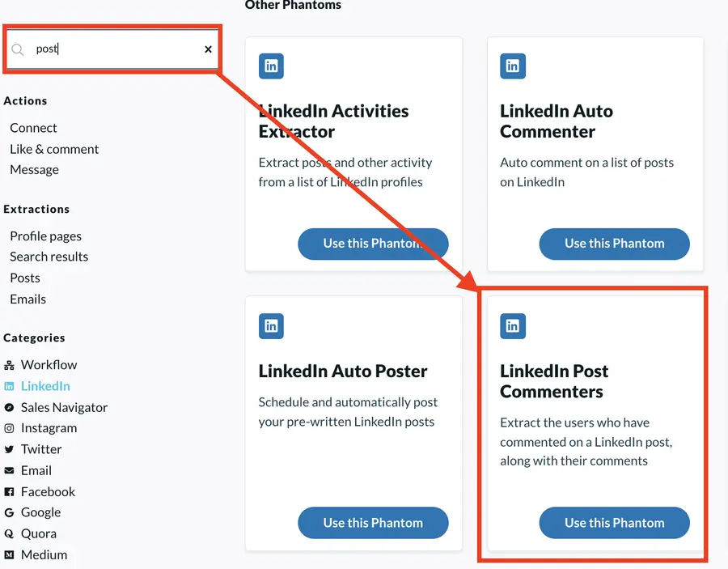
Task: Select the Message action filter
Action: coord(34,170)
